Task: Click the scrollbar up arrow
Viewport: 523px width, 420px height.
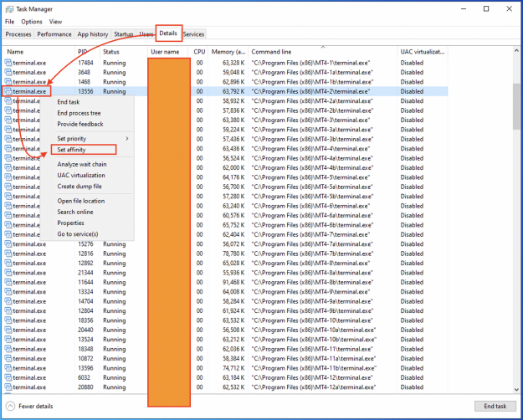Action: [x=516, y=51]
